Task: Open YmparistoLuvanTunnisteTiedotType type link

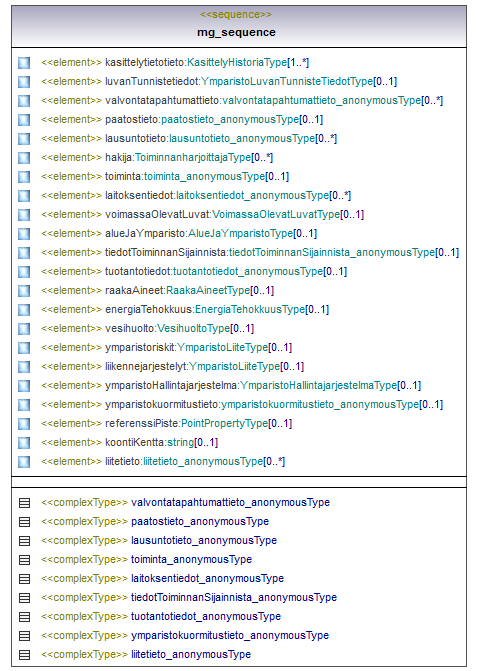Action: coord(287,81)
